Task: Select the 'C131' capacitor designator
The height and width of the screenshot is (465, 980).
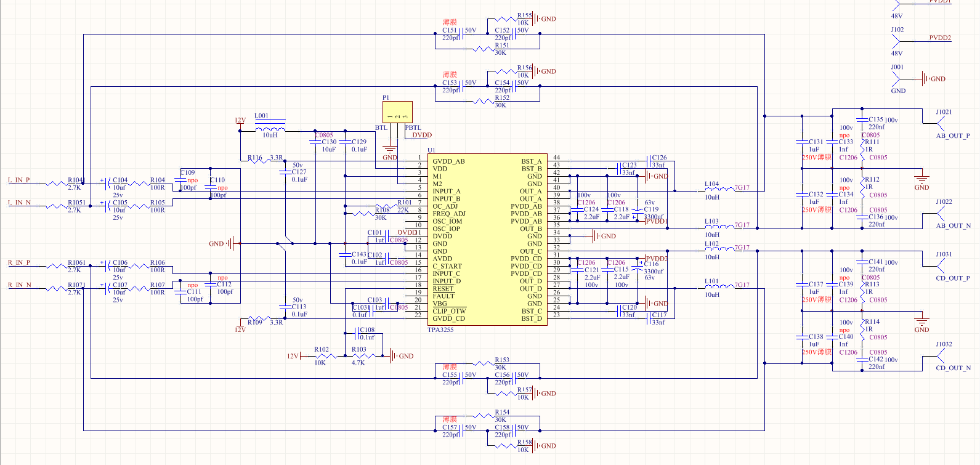Action: (x=816, y=142)
